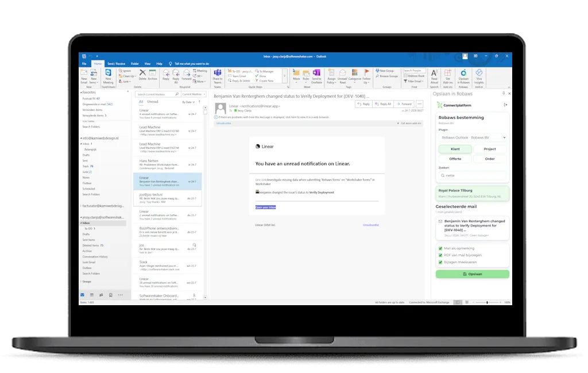
Task: Switch to the Folder ribbon tab
Action: [x=135, y=64]
